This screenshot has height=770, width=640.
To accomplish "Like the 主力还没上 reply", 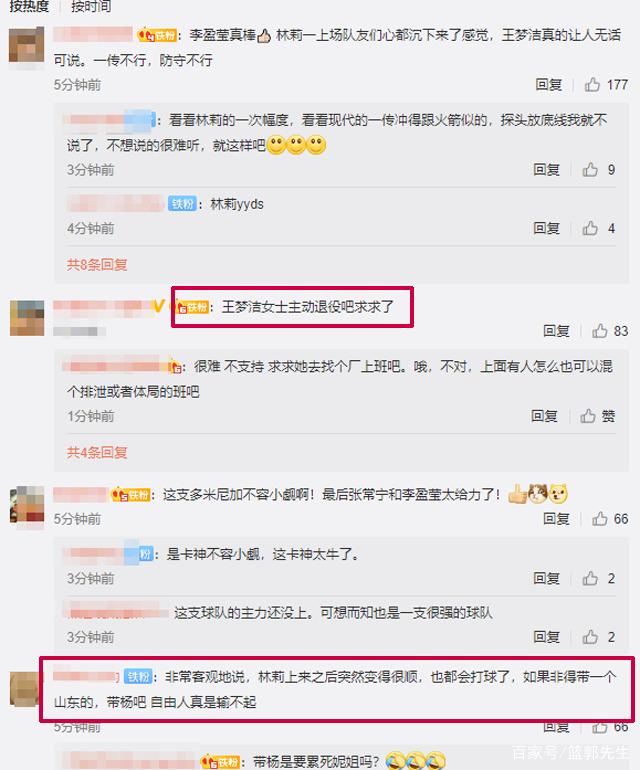I will [x=590, y=637].
